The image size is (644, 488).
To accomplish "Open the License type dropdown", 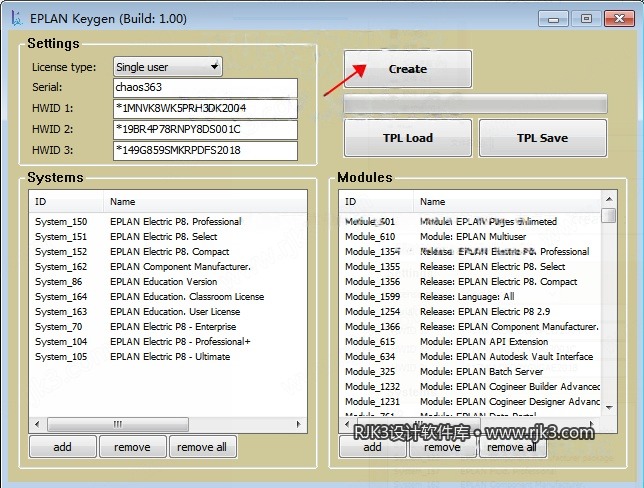I will point(168,67).
